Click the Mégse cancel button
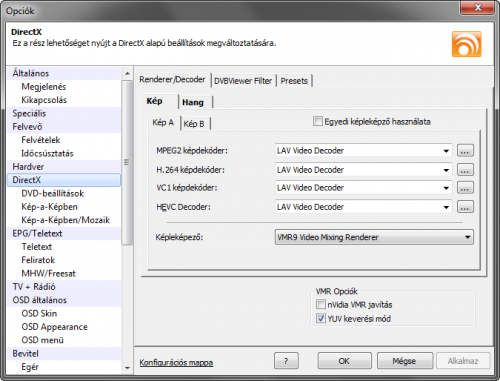 404,361
